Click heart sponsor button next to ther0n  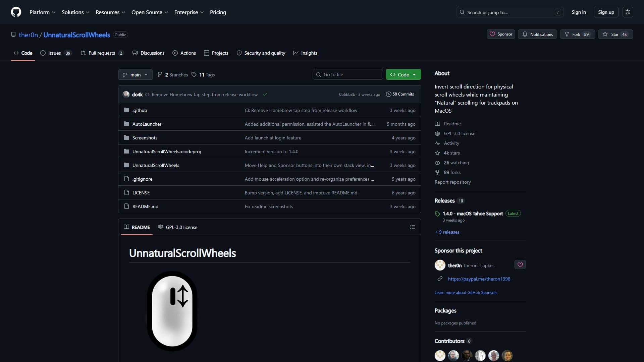click(520, 265)
